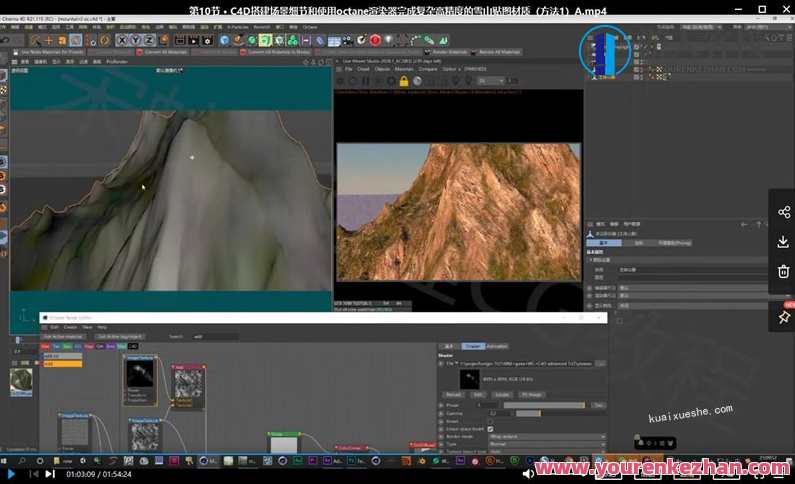Click the download icon on right sidebar
The image size is (795, 484).
pos(783,241)
